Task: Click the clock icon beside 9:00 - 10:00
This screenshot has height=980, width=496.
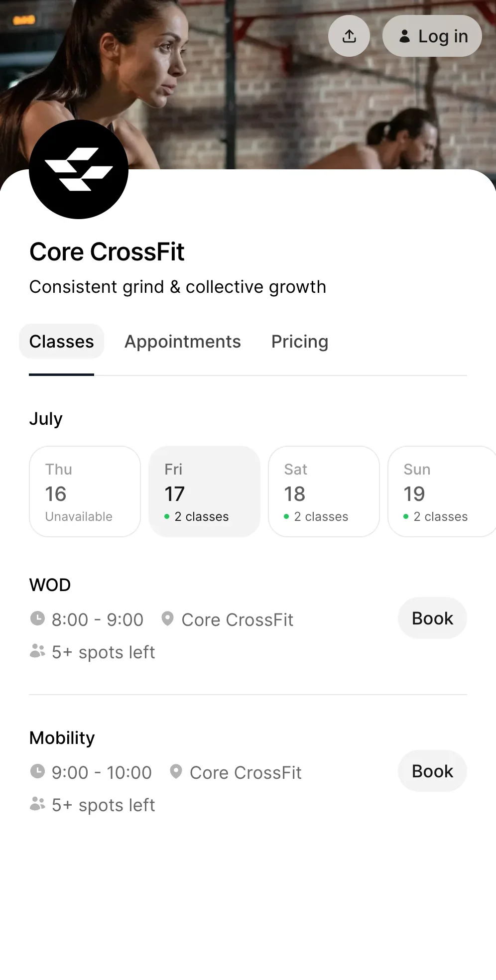Action: click(37, 771)
